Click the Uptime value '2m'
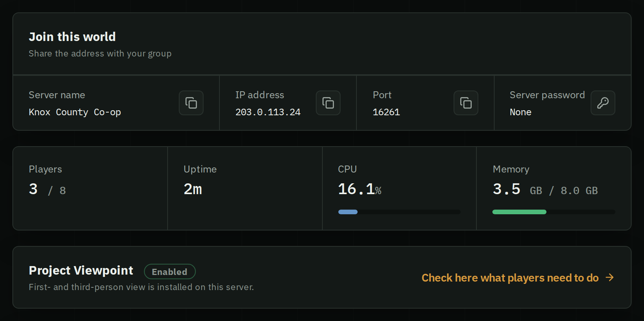Viewport: 644px width, 321px height. point(193,189)
